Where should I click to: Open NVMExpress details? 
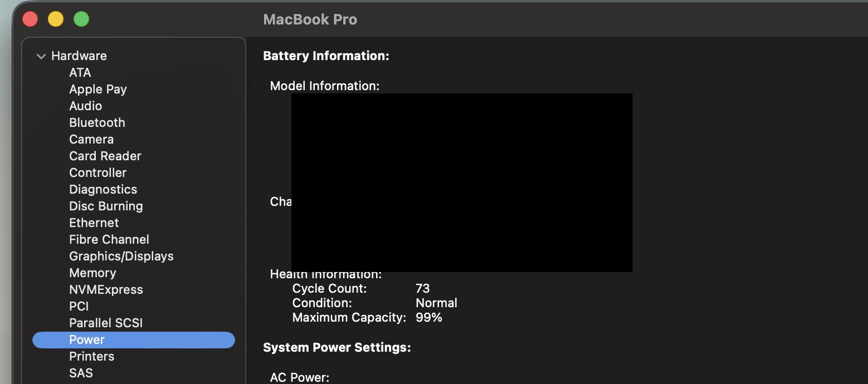(x=106, y=289)
